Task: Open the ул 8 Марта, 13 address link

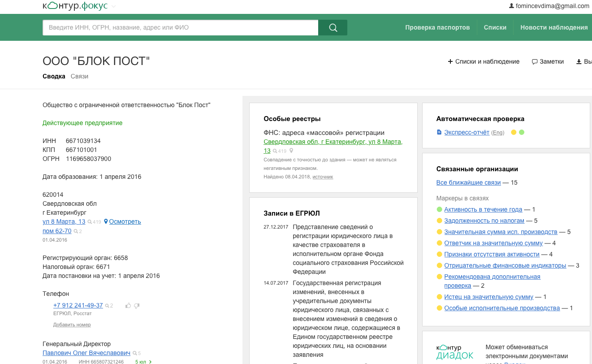Action: (x=64, y=221)
